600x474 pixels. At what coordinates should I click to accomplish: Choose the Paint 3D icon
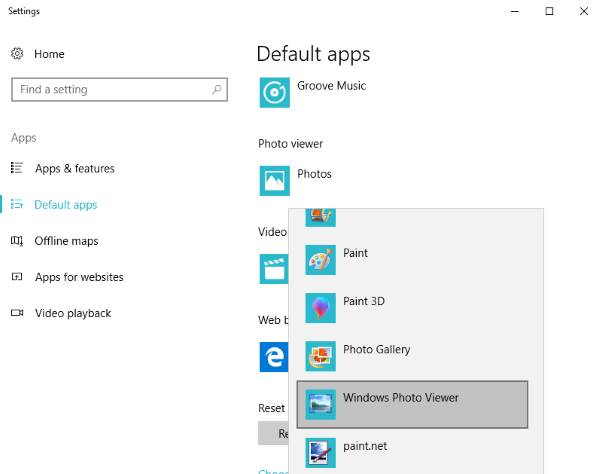[x=321, y=308]
